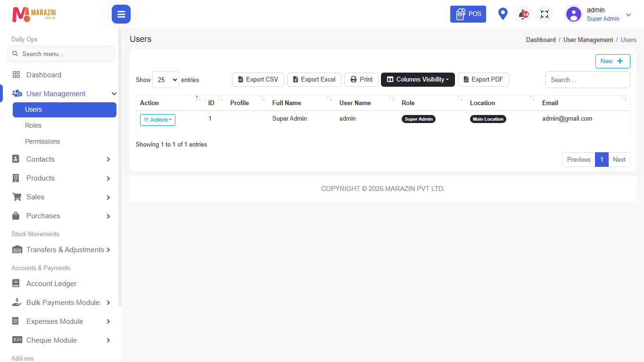Sort by Full Name column header
The width and height of the screenshot is (644, 362).
(x=301, y=103)
